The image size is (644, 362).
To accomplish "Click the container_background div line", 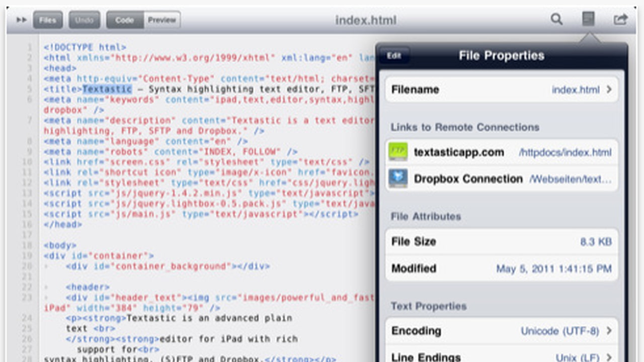I will click(x=168, y=266).
